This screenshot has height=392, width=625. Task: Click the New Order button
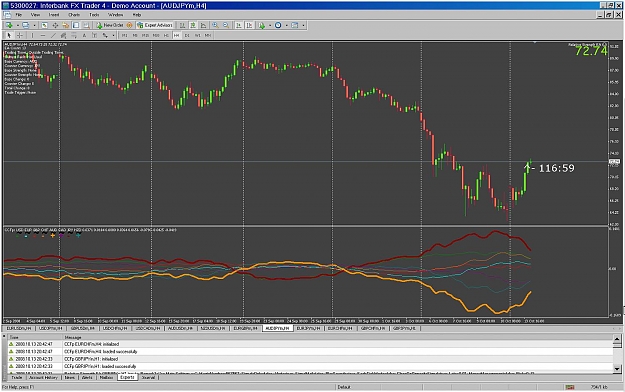tap(110, 25)
